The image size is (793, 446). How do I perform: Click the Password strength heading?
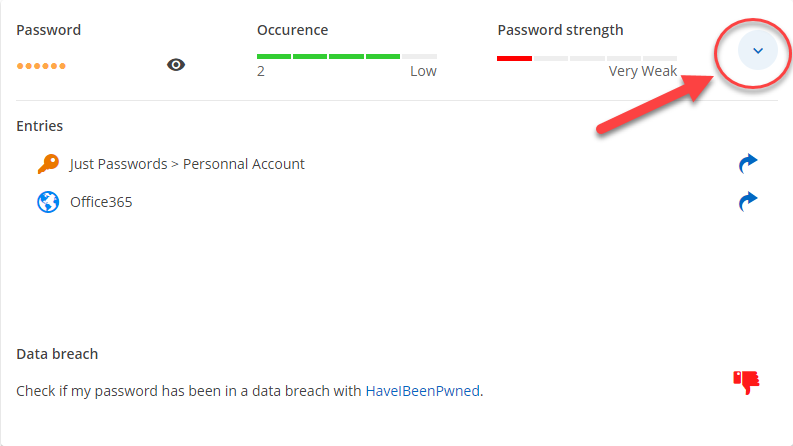560,30
